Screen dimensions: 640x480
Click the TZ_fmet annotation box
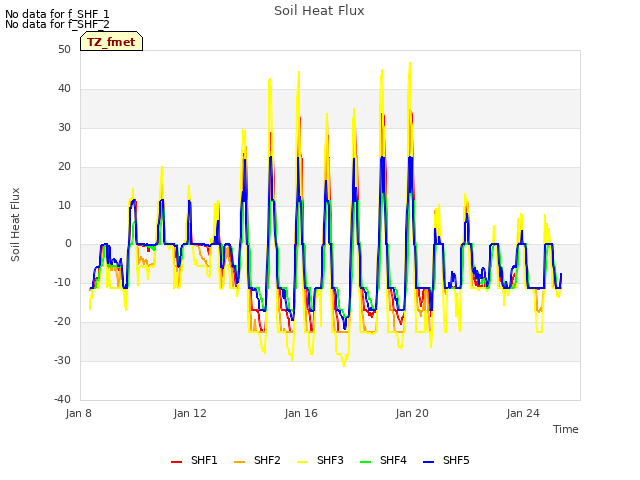click(x=111, y=41)
